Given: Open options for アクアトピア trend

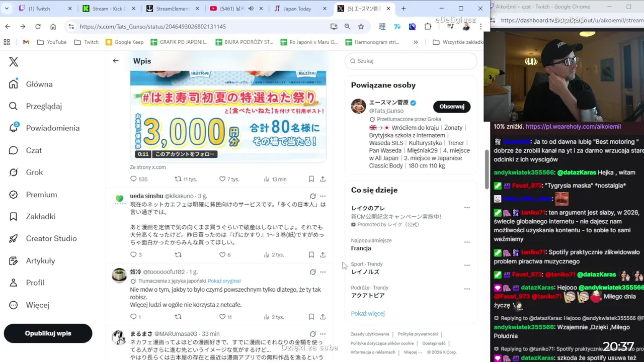Looking at the screenshot, I should tap(467, 289).
